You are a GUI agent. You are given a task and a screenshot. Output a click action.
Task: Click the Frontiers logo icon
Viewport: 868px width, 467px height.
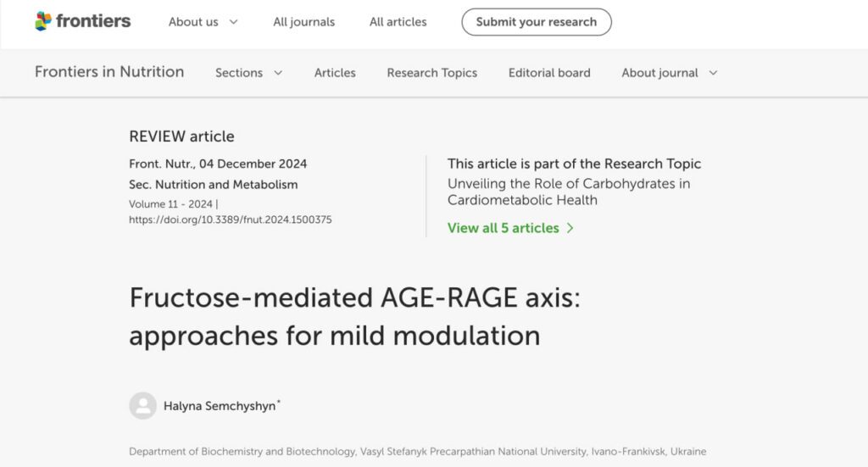pos(43,21)
